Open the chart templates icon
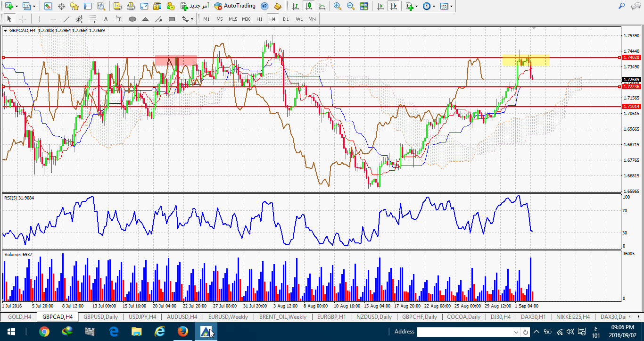This screenshot has height=341, width=644. tap(444, 6)
